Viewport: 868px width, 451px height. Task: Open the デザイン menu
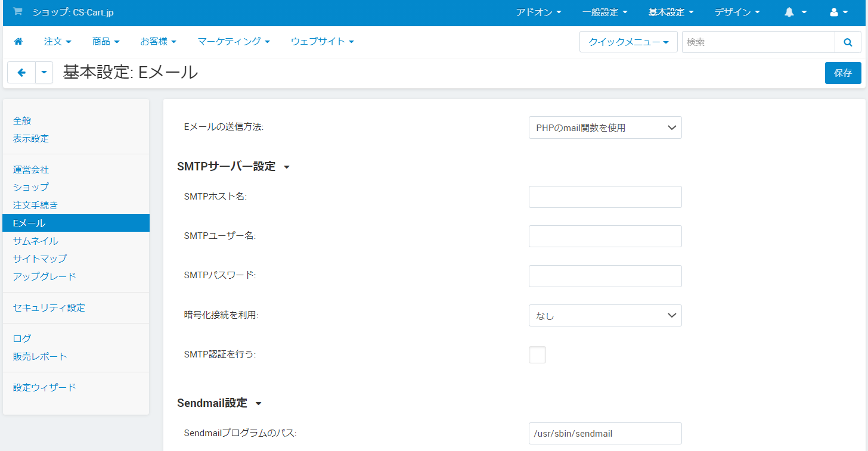pos(737,12)
